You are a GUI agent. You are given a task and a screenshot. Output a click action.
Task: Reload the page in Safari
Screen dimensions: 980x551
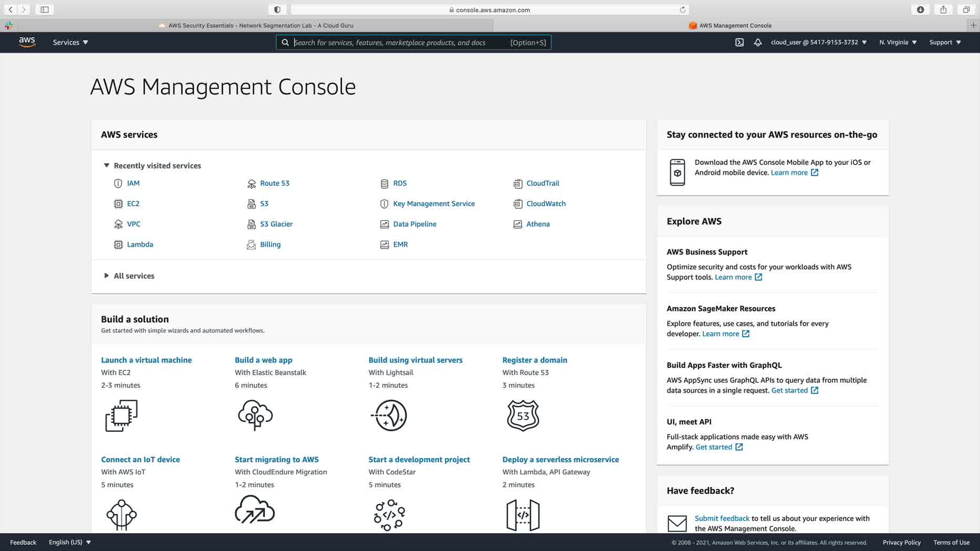click(x=683, y=9)
